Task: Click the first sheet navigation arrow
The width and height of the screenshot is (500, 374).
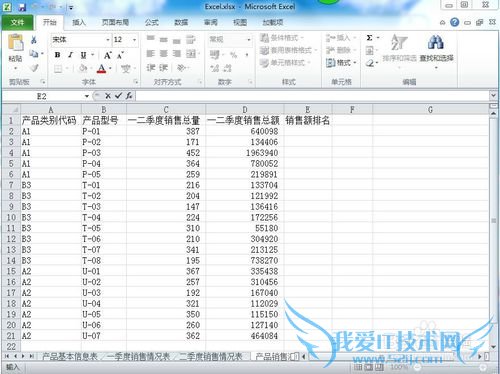Action: pyautogui.click(x=7, y=356)
